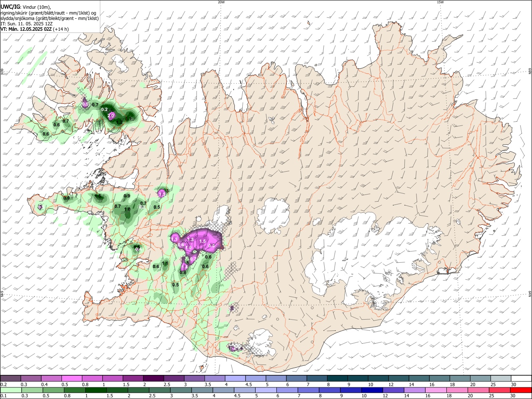Image resolution: width=532 pixels, height=399 pixels.
Task: Click the darkest green rain swatch between 1 and 1.5
Action: (x=96, y=390)
